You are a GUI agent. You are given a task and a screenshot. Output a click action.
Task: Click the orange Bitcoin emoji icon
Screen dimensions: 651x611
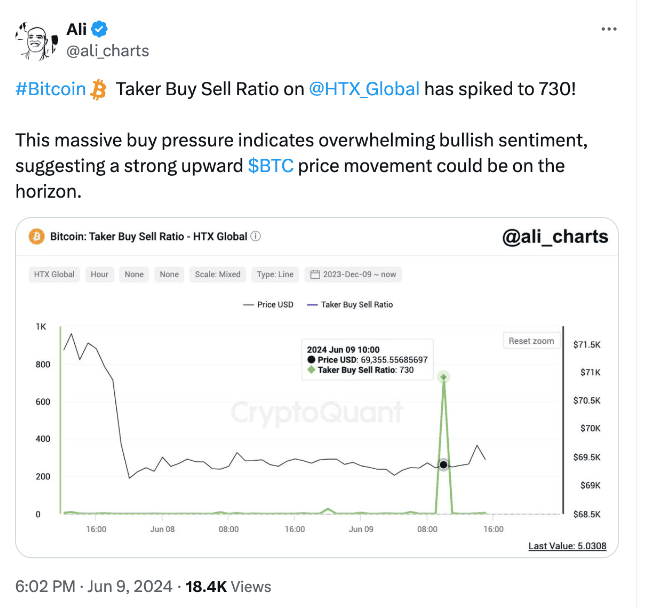pyautogui.click(x=98, y=90)
